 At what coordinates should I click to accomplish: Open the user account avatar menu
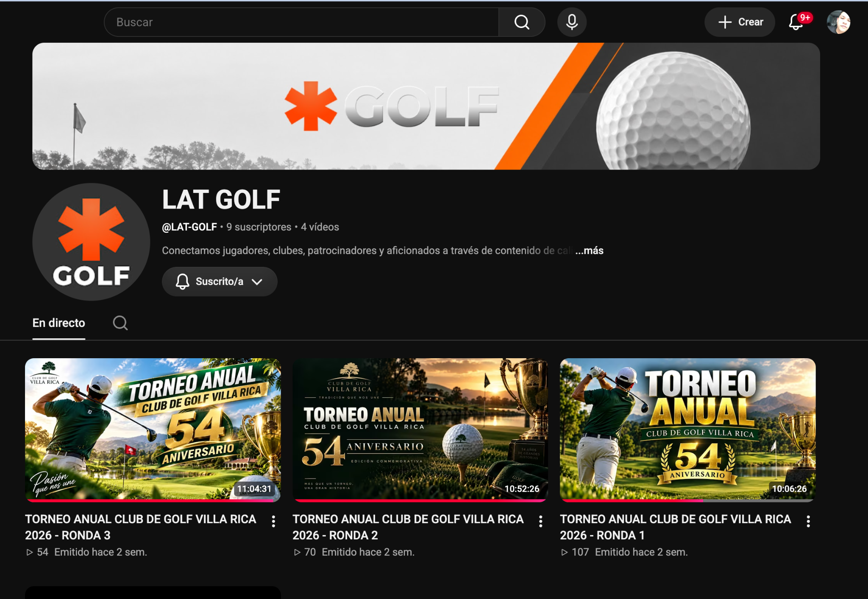(838, 22)
